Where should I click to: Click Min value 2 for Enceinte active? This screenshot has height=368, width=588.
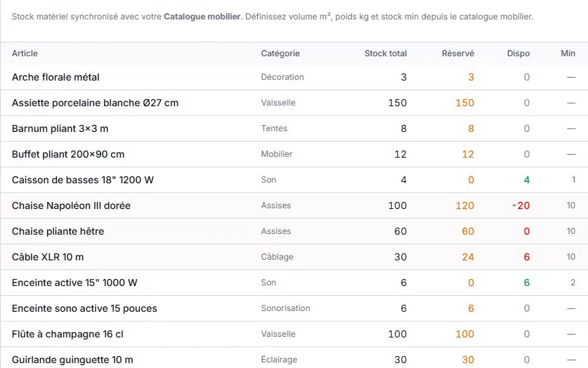click(x=573, y=283)
